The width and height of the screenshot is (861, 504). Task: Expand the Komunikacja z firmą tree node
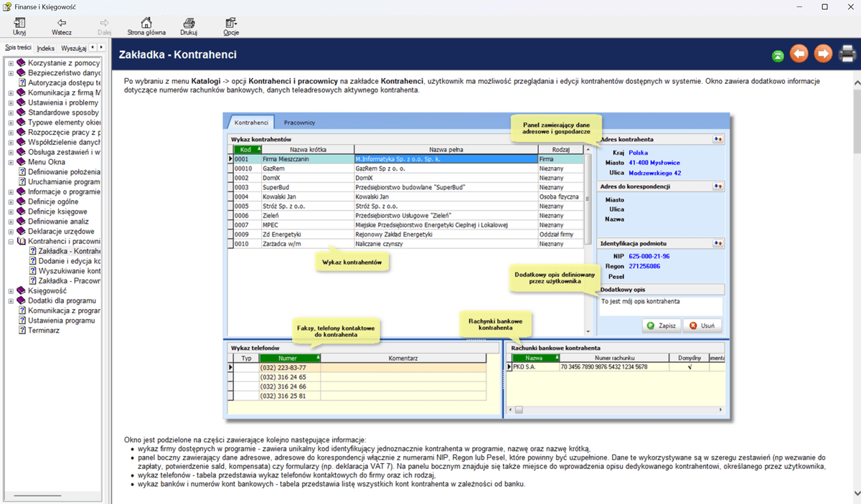tap(11, 93)
